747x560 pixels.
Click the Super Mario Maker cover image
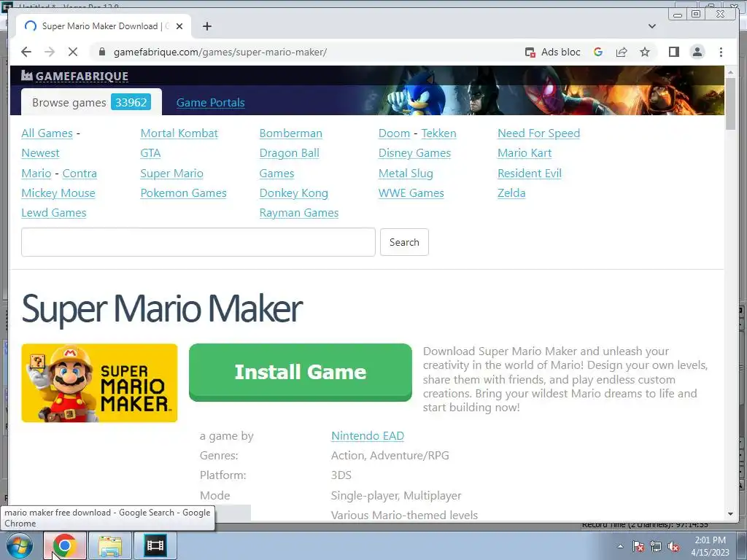pyautogui.click(x=99, y=383)
